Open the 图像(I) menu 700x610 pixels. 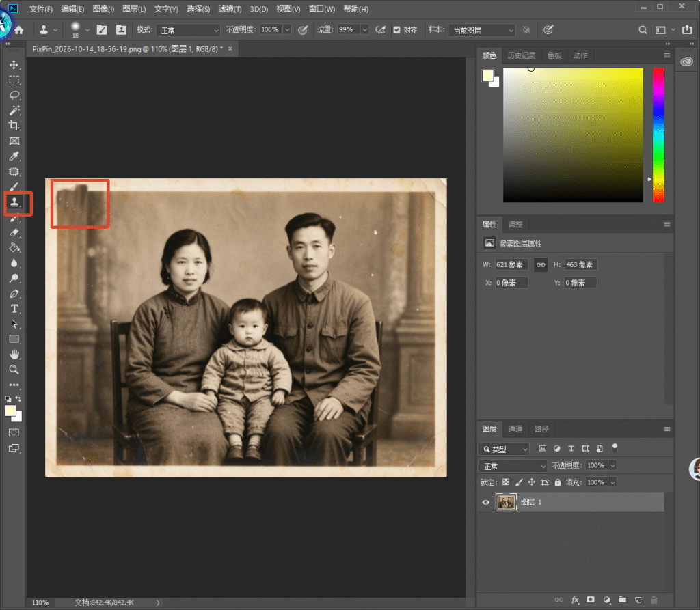[103, 9]
